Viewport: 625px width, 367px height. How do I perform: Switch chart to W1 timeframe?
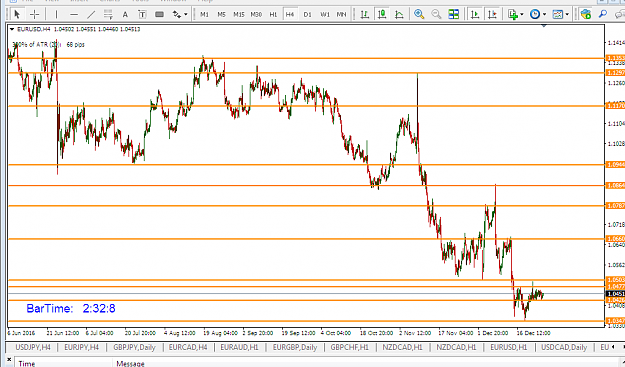[325, 14]
